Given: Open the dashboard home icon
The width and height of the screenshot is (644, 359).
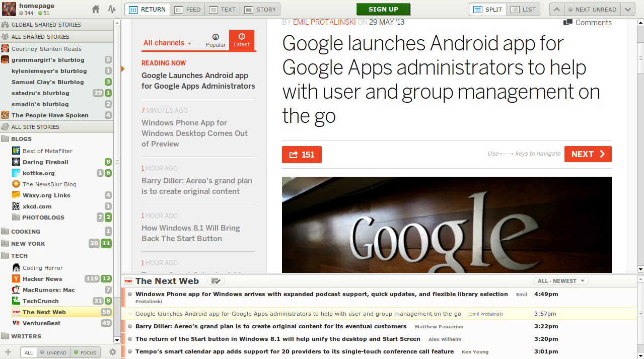Looking at the screenshot, I should point(96,9).
